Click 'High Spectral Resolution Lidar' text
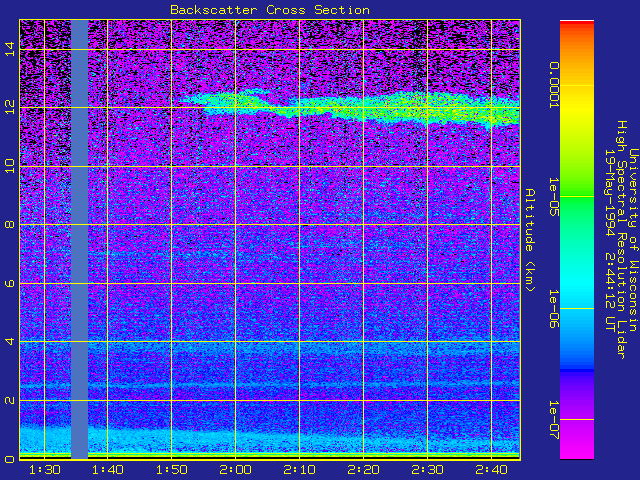Image resolution: width=640 pixels, height=480 pixels. point(621,240)
